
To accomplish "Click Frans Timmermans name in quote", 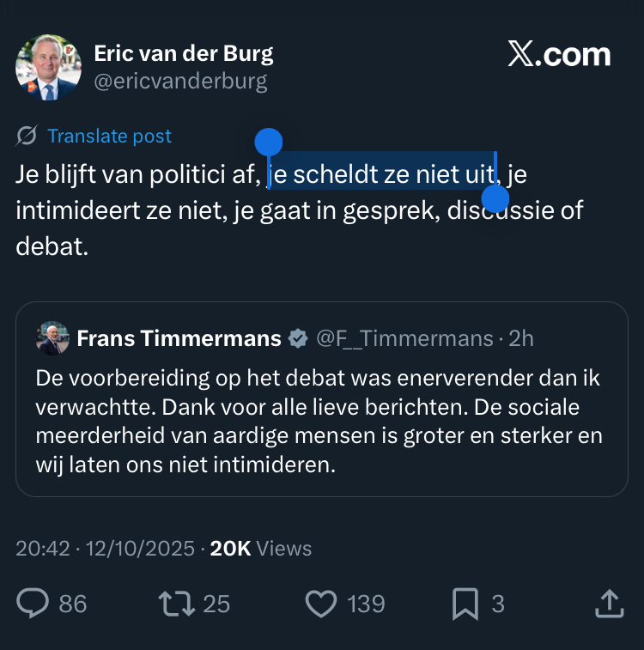I will [179, 338].
